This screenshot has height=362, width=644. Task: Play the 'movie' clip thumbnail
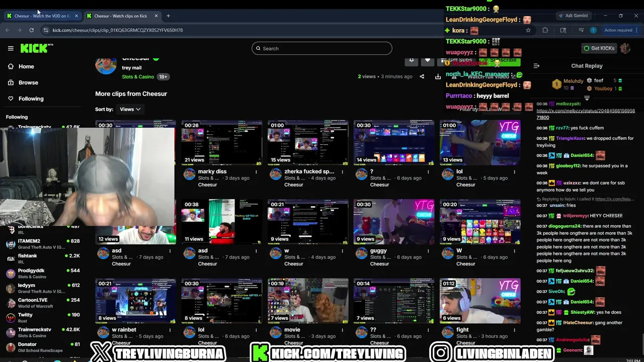(x=307, y=301)
